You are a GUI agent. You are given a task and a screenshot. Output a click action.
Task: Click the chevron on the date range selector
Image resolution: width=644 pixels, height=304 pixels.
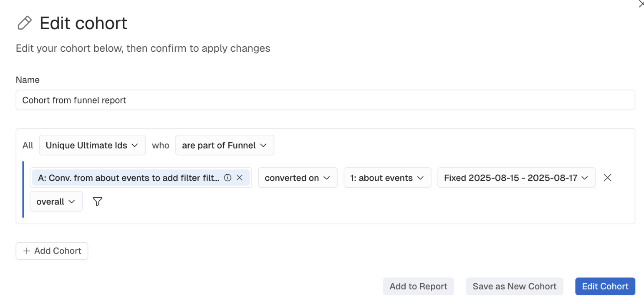click(584, 178)
